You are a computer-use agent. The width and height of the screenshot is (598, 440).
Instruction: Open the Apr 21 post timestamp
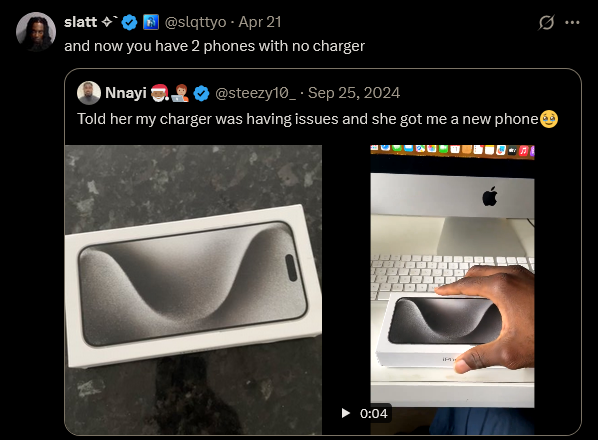260,22
